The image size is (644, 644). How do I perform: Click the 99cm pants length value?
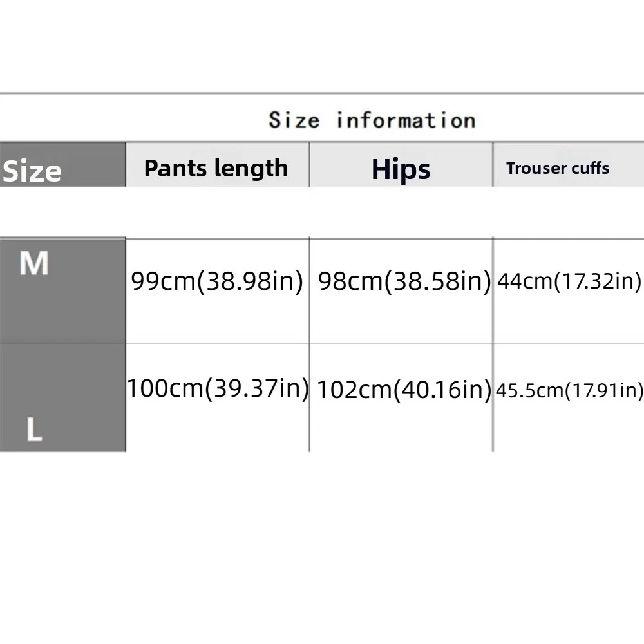pos(160,281)
